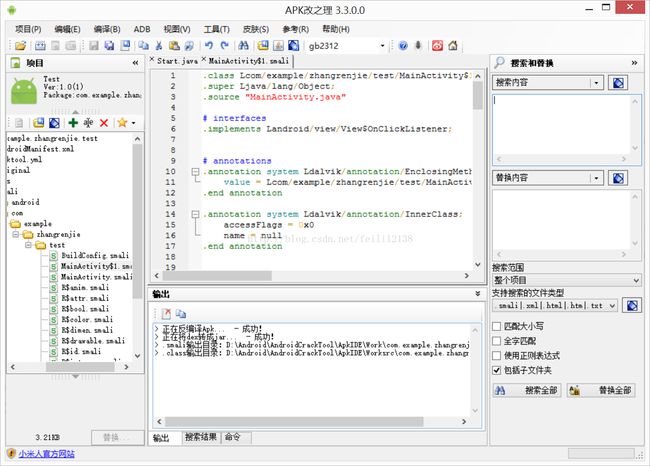Click the project tree vertical scrollbar thumb
Viewport: 650px width, 466px height.
(x=137, y=221)
